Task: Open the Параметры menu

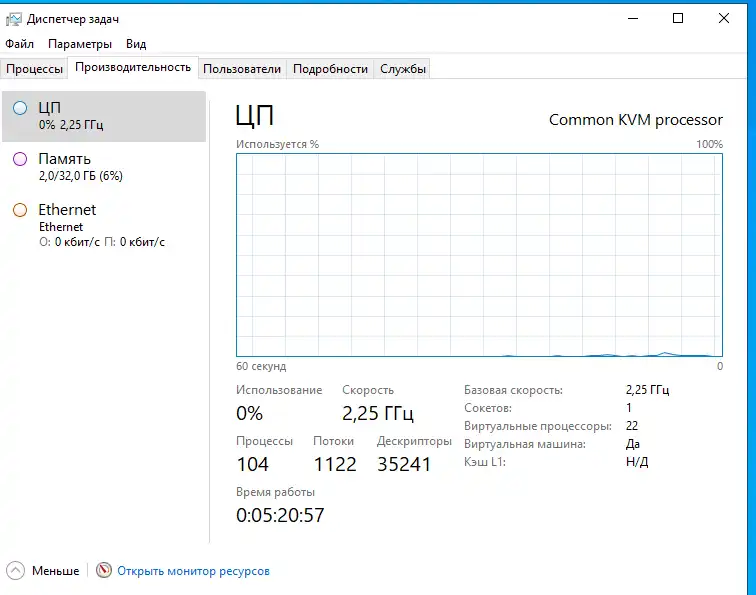Action: click(80, 44)
